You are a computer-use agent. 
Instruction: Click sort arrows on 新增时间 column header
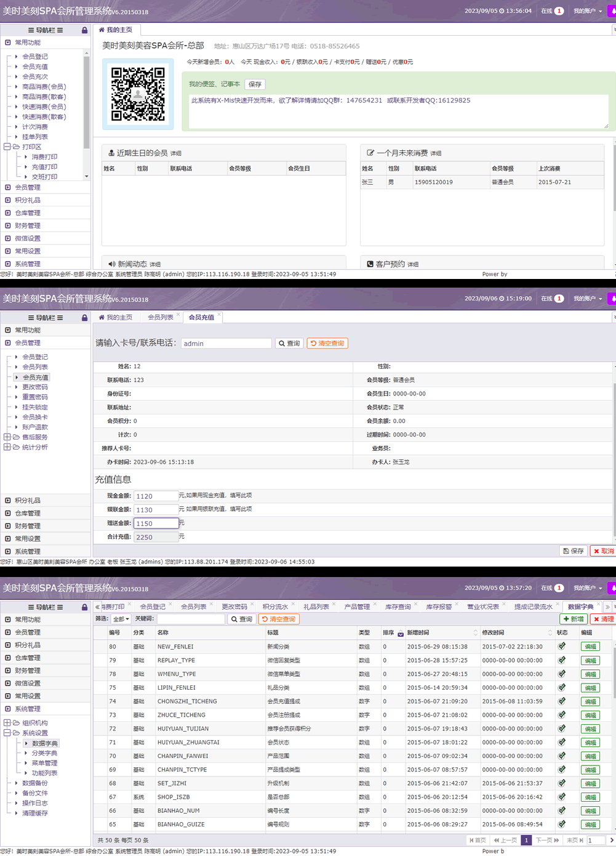click(475, 633)
